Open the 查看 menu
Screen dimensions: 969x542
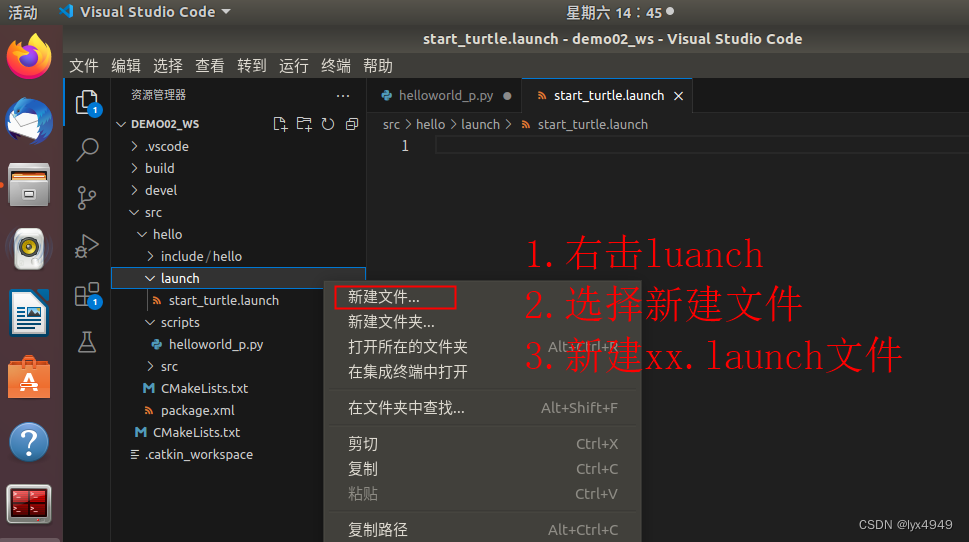click(x=209, y=66)
